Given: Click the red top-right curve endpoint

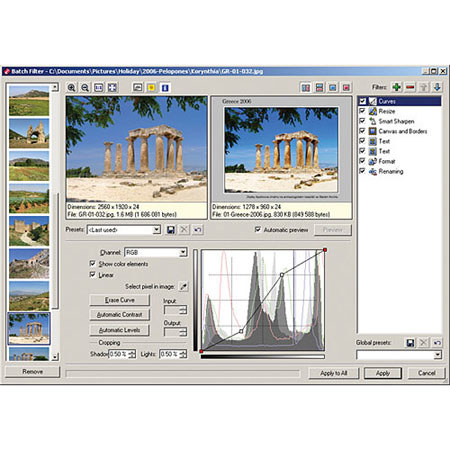Looking at the screenshot, I should pos(325,250).
